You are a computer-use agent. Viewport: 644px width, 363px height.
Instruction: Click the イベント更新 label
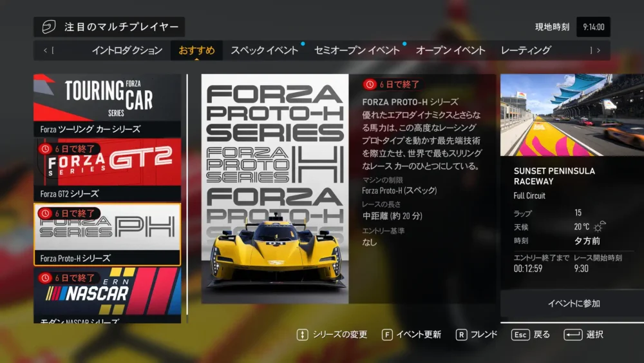(419, 335)
